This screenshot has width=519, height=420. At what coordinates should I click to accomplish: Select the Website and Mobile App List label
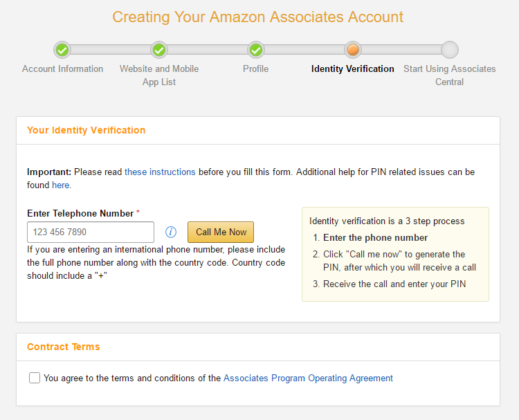[159, 75]
